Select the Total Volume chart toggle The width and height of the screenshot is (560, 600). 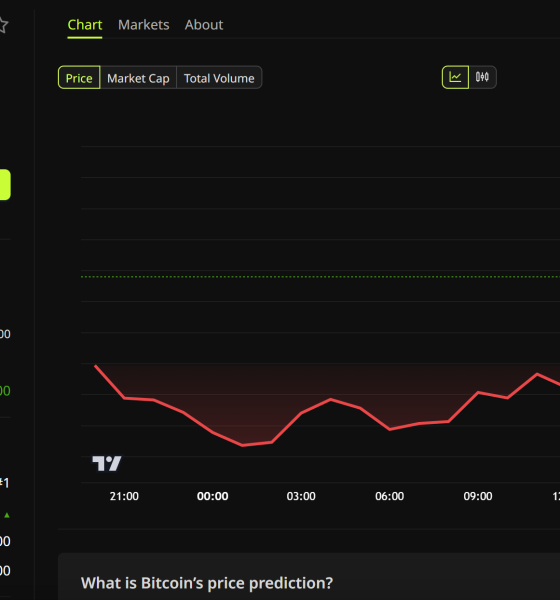pyautogui.click(x=219, y=78)
